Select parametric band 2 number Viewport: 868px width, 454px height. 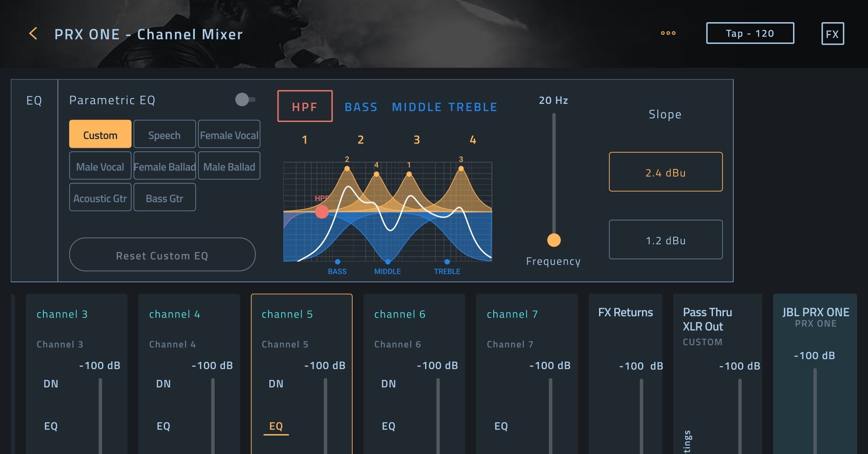[x=361, y=140]
